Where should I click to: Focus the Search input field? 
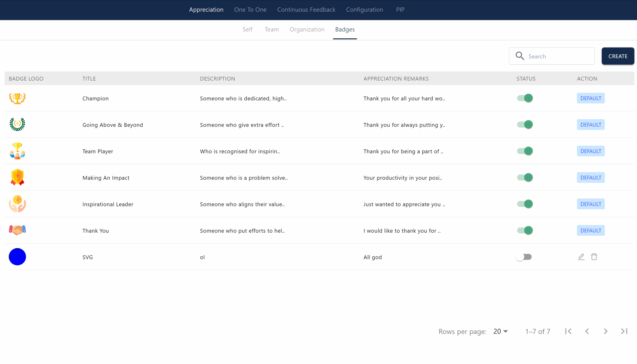point(552,56)
